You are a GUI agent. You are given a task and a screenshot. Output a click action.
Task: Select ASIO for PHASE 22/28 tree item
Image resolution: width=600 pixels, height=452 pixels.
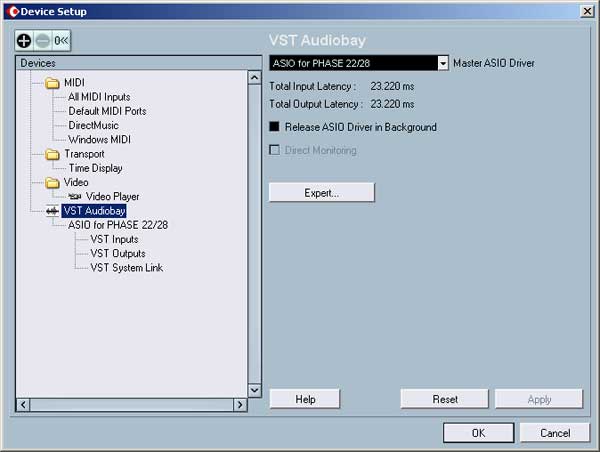click(118, 225)
